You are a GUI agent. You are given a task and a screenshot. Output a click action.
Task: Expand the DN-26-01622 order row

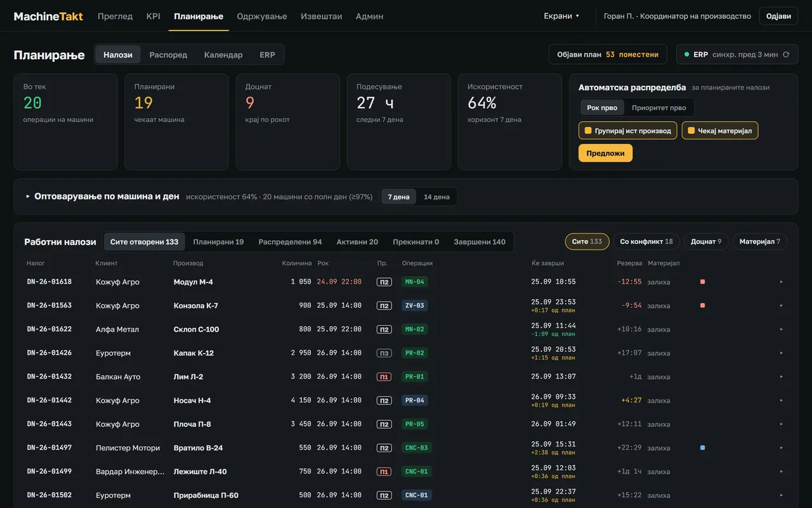click(782, 330)
